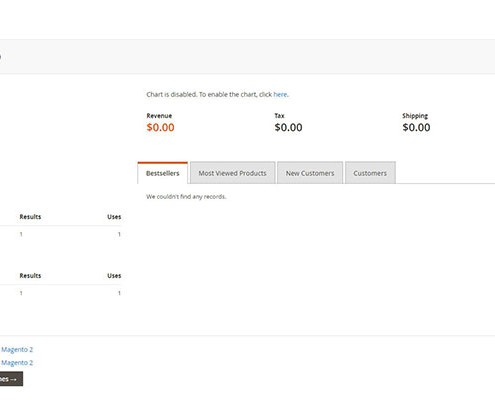Click the Tax $0.00 amount
Image resolution: width=495 pixels, height=400 pixels.
(x=288, y=127)
